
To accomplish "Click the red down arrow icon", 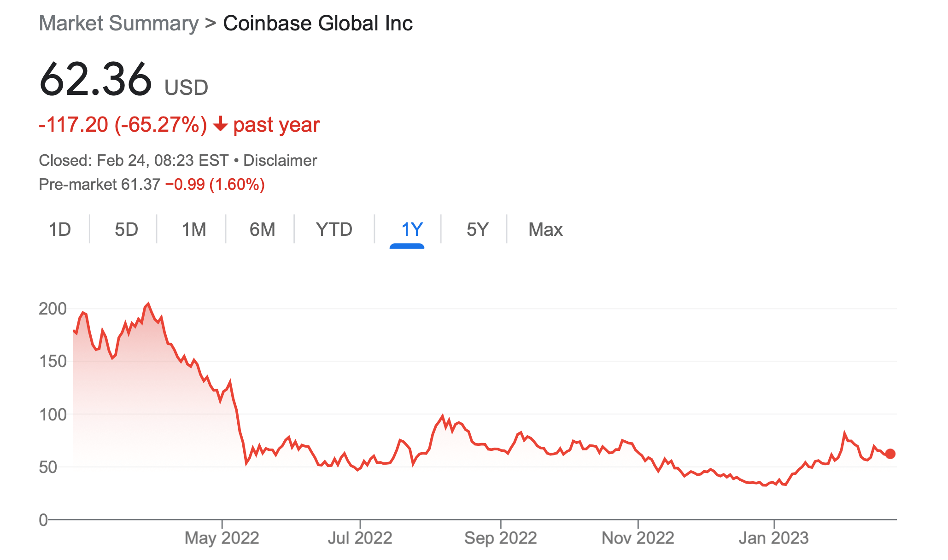I will click(x=220, y=124).
